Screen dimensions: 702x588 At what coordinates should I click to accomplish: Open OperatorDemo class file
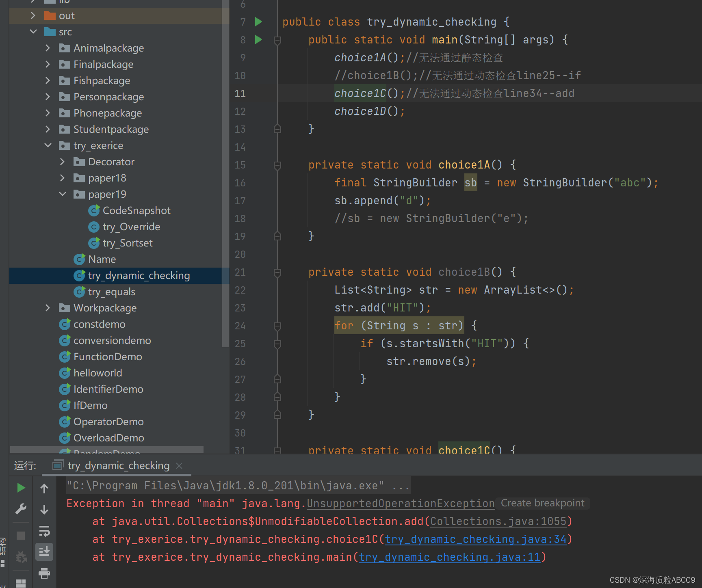(108, 422)
